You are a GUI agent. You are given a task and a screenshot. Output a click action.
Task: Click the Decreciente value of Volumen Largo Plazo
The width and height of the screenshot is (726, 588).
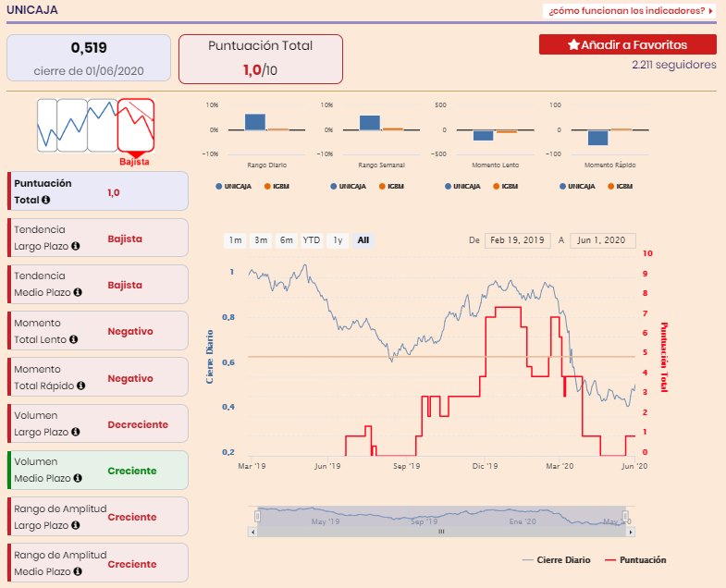coord(138,424)
